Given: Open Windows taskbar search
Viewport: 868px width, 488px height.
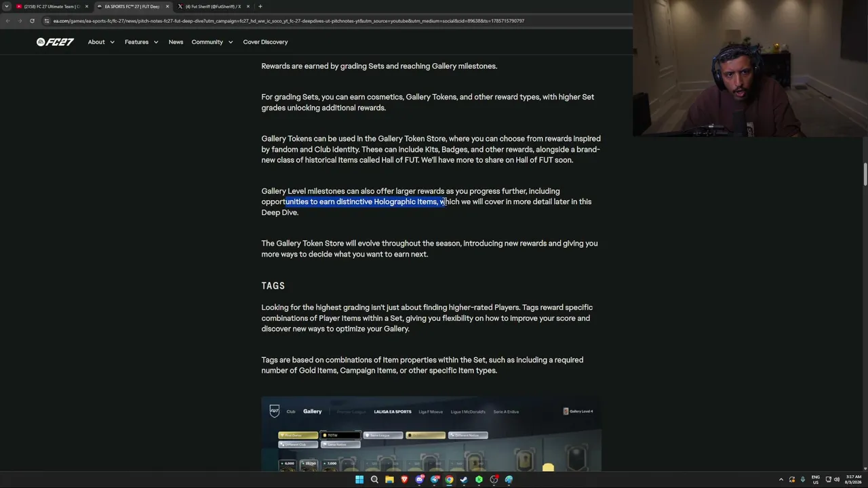Looking at the screenshot, I should tap(374, 480).
